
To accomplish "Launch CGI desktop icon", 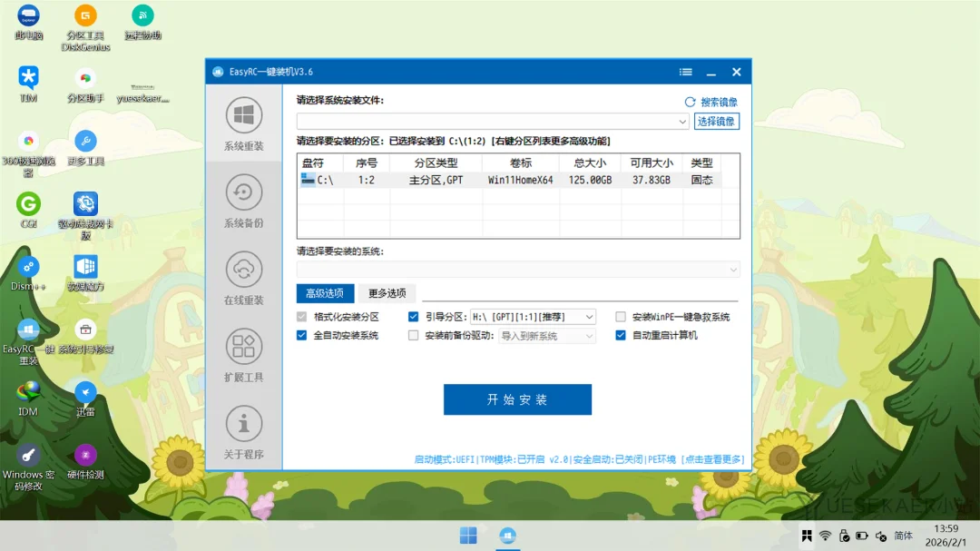I will [x=29, y=211].
